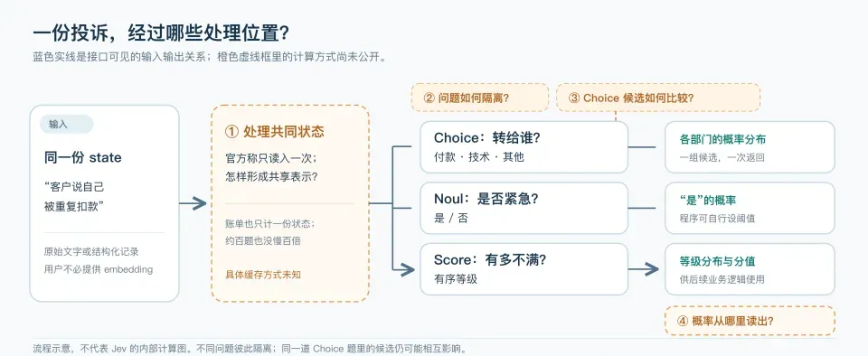Click the 付款 · 技术 · 其他 options text

tap(479, 157)
